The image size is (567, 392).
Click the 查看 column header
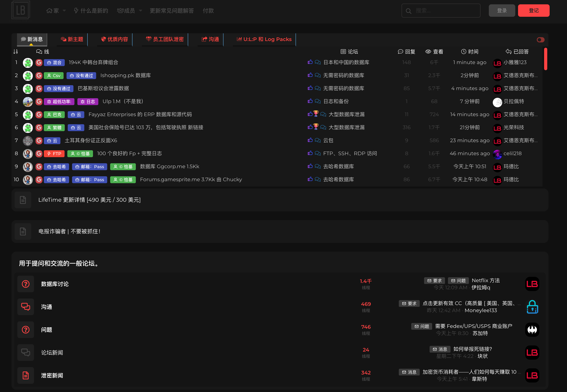point(434,52)
